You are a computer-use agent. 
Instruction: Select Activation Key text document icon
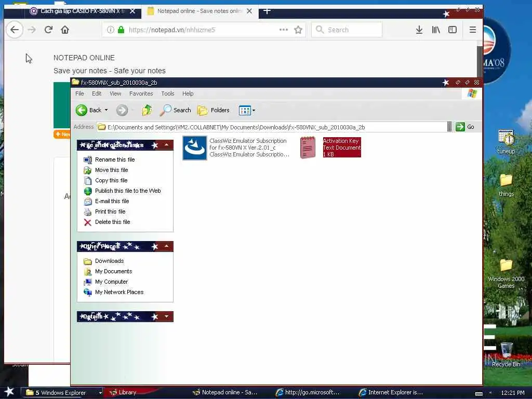[x=308, y=148]
